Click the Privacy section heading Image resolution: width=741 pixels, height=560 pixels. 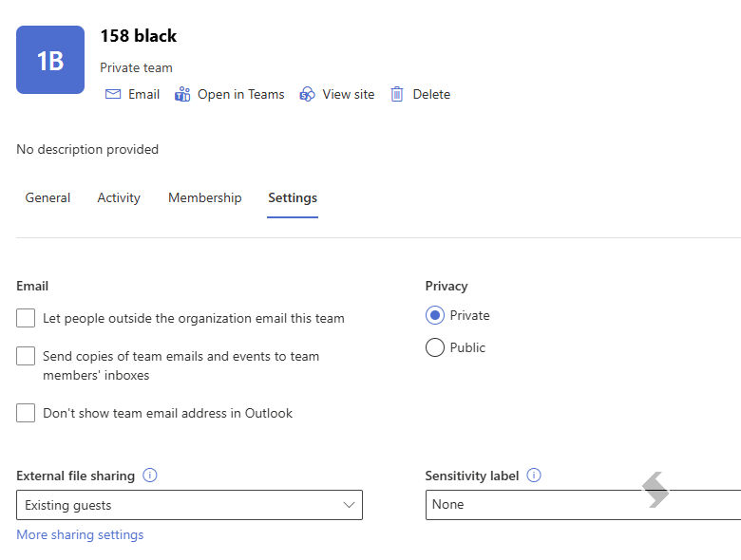446,286
